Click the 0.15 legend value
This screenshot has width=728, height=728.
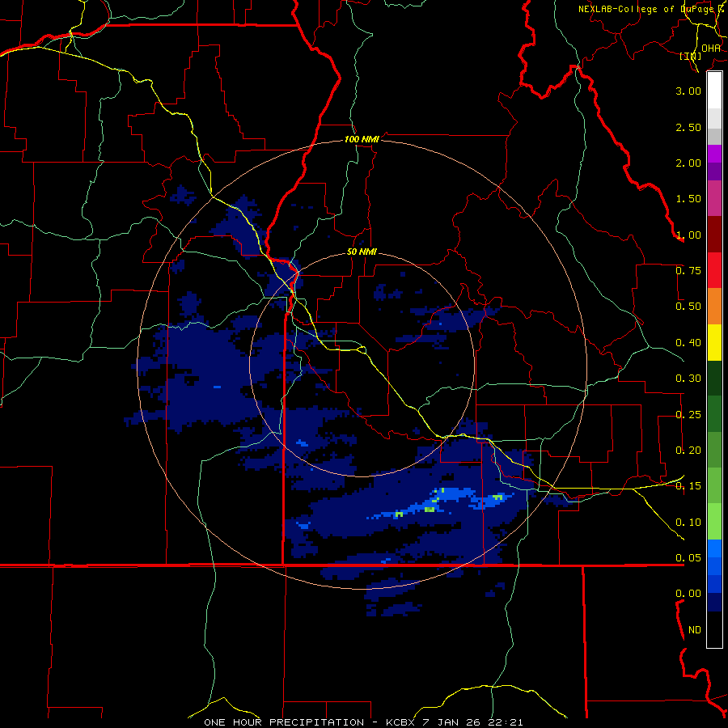(688, 486)
